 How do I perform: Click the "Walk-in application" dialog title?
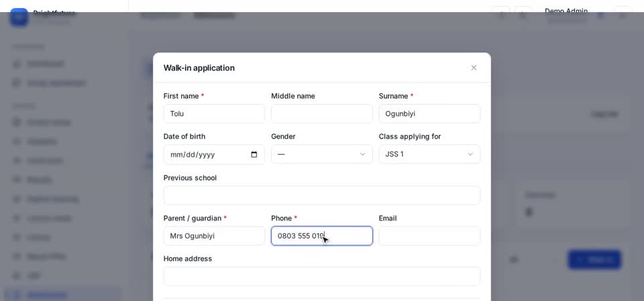pos(199,68)
